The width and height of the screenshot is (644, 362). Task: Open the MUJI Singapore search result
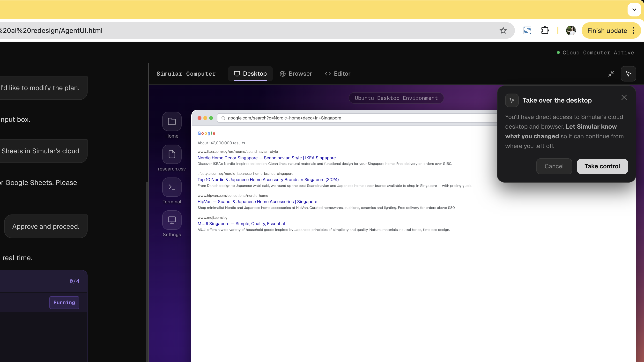pos(241,223)
